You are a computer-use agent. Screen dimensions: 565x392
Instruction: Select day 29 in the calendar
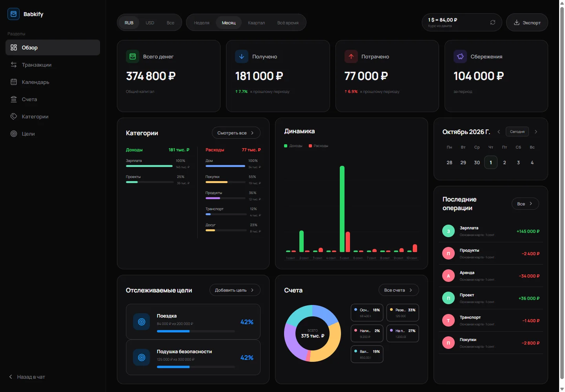coord(463,162)
